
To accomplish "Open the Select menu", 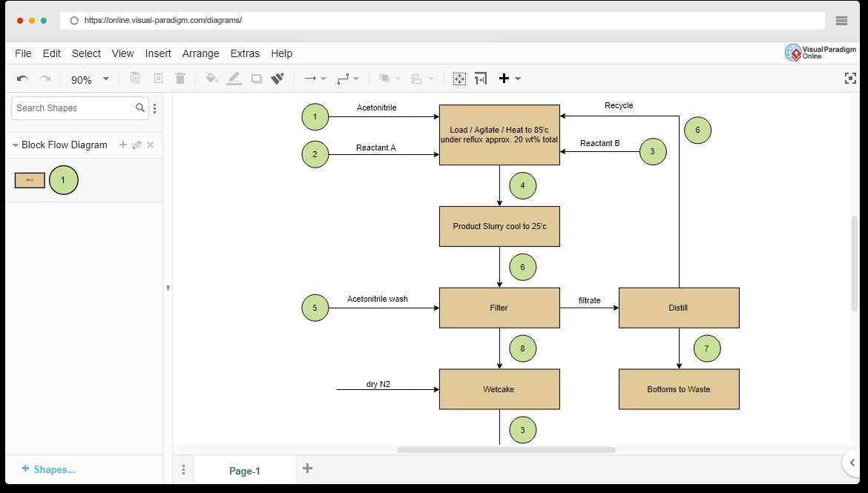I will pyautogui.click(x=86, y=53).
